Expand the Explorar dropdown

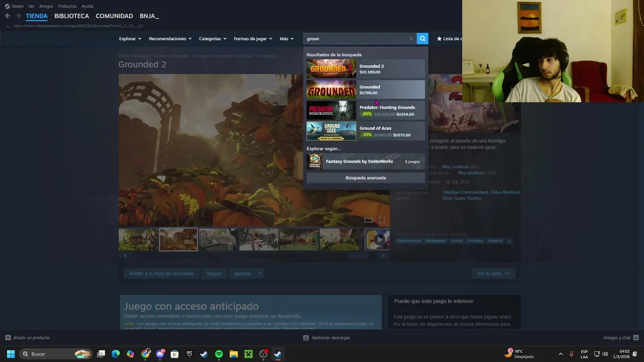(130, 39)
